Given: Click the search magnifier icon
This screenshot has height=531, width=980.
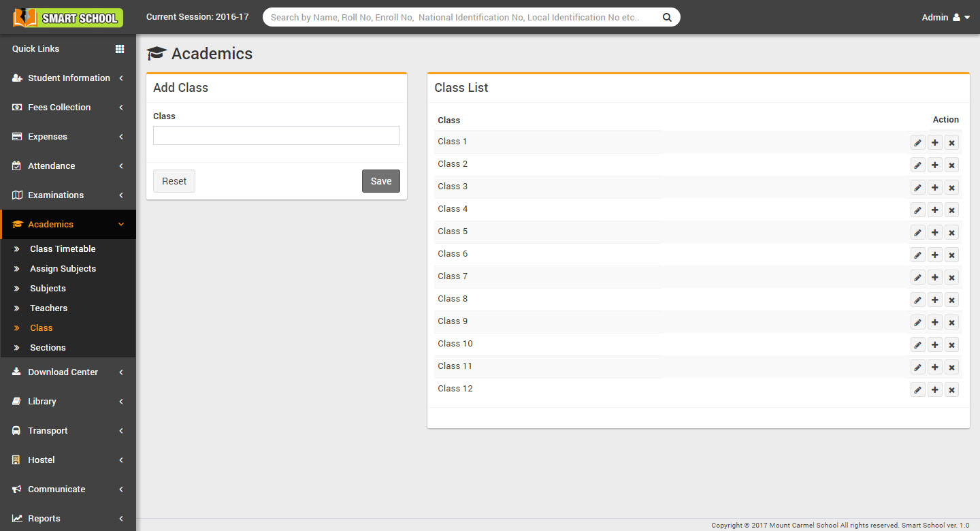Looking at the screenshot, I should (x=666, y=17).
